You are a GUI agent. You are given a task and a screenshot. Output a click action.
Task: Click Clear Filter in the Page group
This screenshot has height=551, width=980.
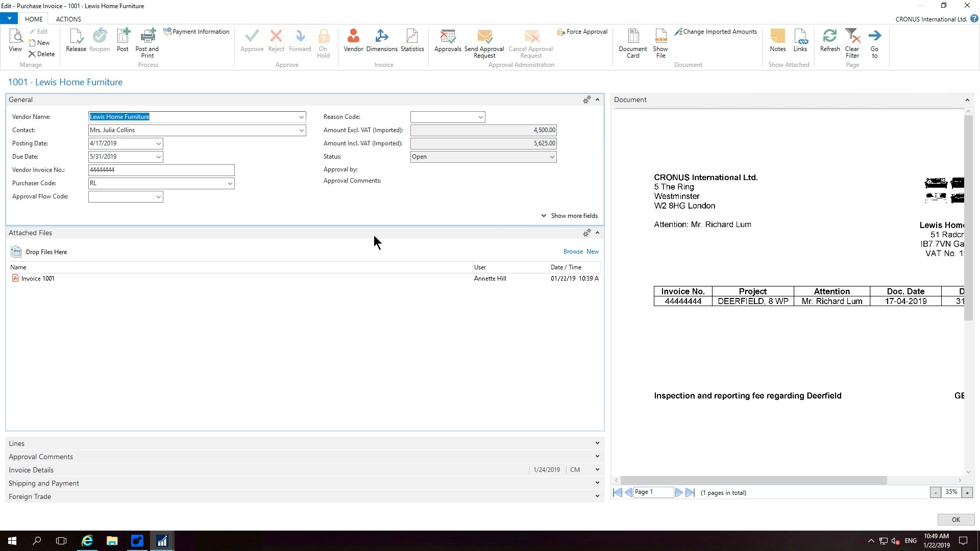(852, 43)
